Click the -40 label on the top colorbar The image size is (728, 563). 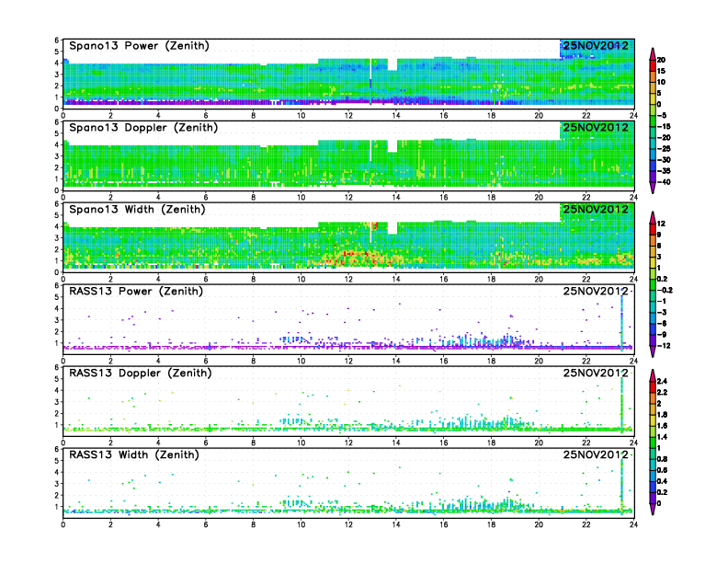point(664,182)
